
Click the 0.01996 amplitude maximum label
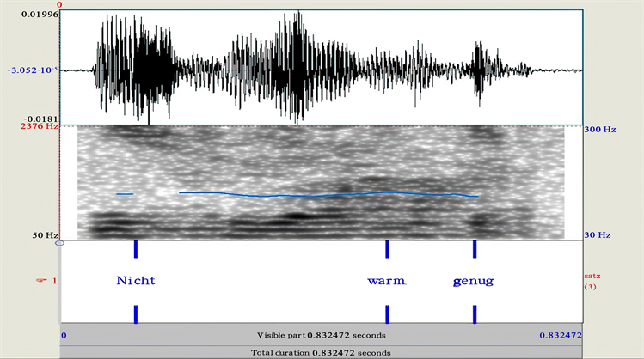coord(39,14)
